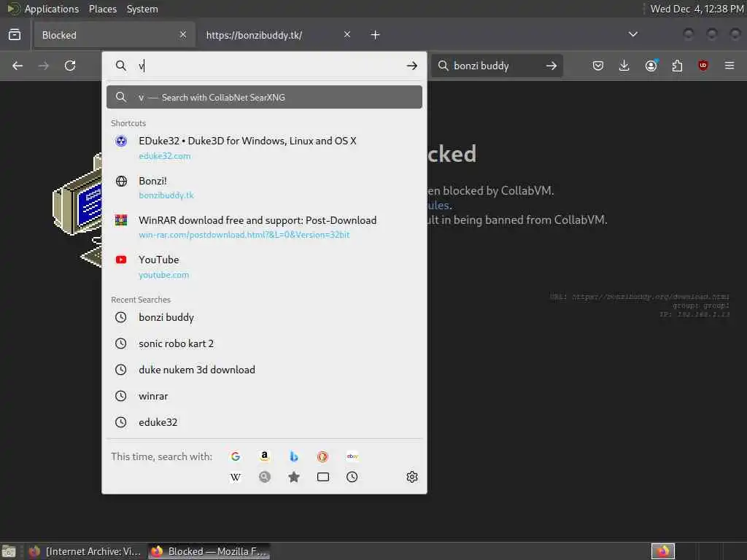This screenshot has height=560, width=747.
Task: Click the go arrow in address bar
Action: pyautogui.click(x=412, y=66)
